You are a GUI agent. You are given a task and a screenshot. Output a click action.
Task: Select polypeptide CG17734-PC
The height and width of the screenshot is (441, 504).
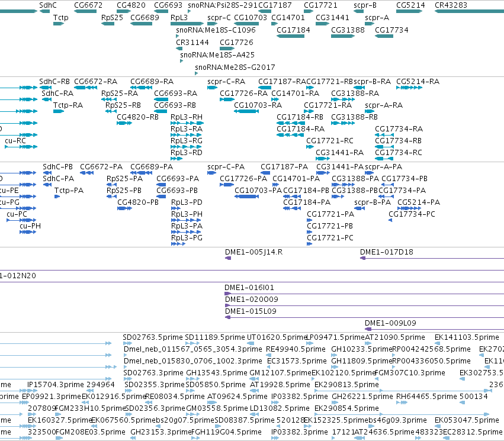[x=412, y=214]
